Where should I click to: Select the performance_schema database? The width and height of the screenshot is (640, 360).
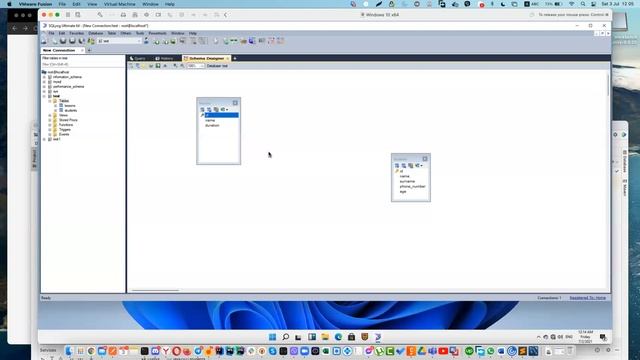(68, 87)
